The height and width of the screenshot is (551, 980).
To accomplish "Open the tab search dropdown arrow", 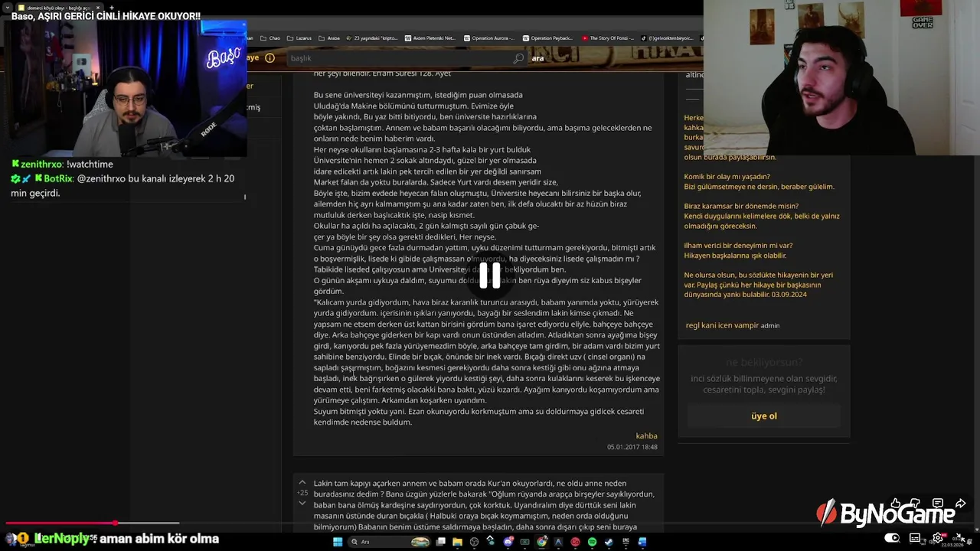I will click(8, 8).
